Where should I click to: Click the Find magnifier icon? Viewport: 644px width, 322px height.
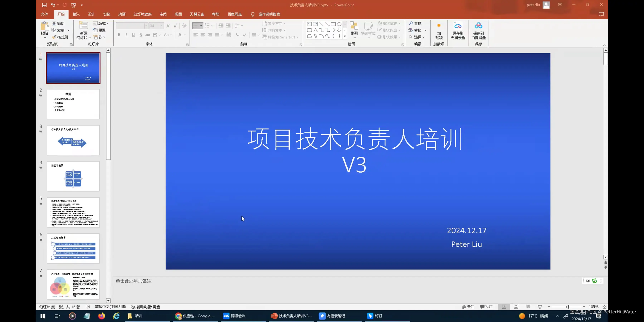coord(411,23)
